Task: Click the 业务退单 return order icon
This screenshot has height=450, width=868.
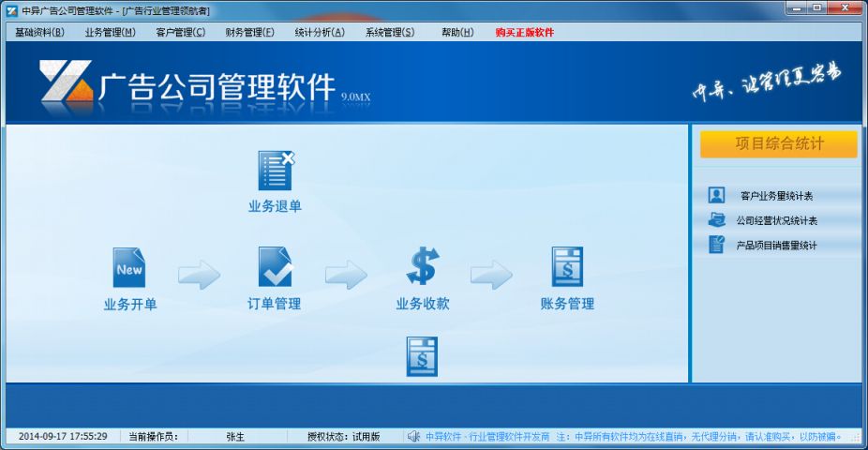Action: pyautogui.click(x=276, y=171)
